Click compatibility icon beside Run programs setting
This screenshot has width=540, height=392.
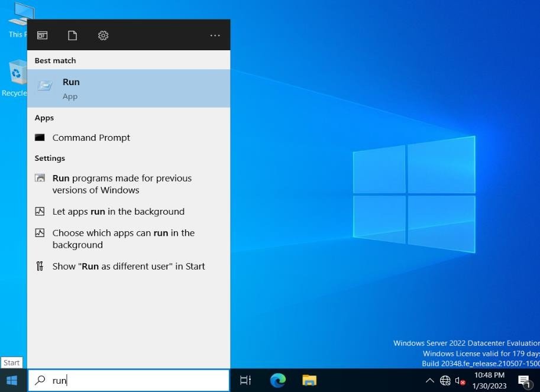(x=40, y=178)
